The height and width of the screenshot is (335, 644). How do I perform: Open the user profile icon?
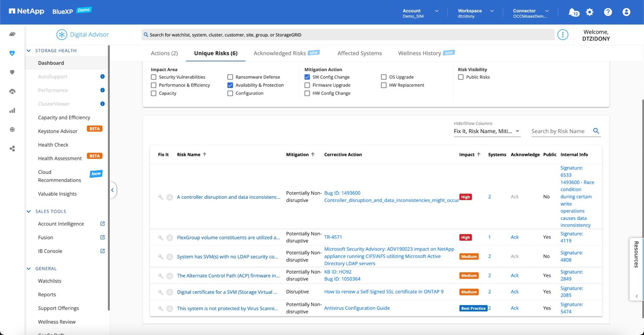point(626,12)
